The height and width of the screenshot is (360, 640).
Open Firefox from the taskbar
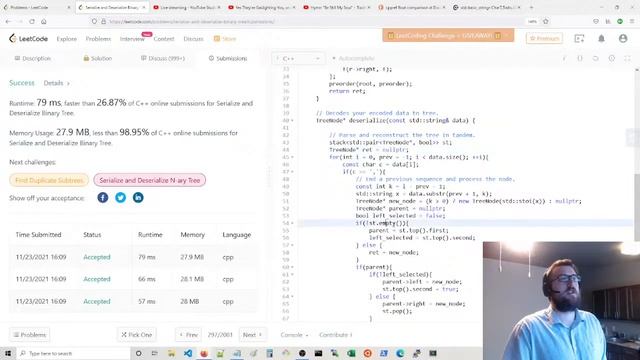coord(204,353)
